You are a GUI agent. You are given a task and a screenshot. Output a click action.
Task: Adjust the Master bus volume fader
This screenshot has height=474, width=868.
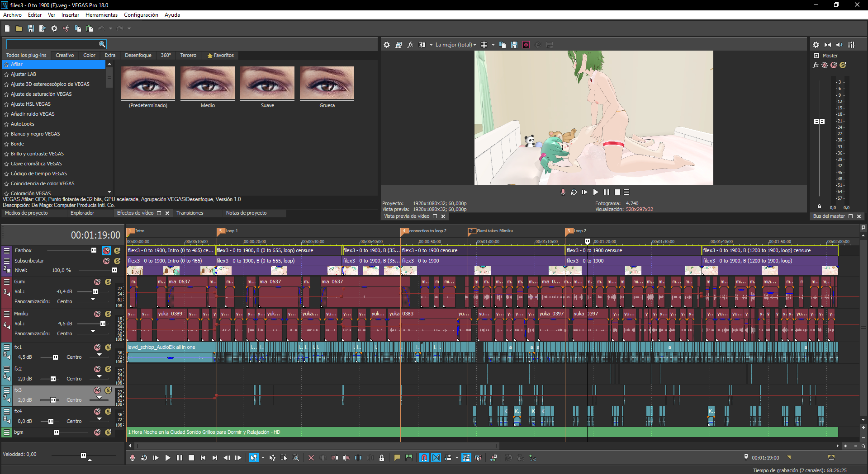coord(819,121)
